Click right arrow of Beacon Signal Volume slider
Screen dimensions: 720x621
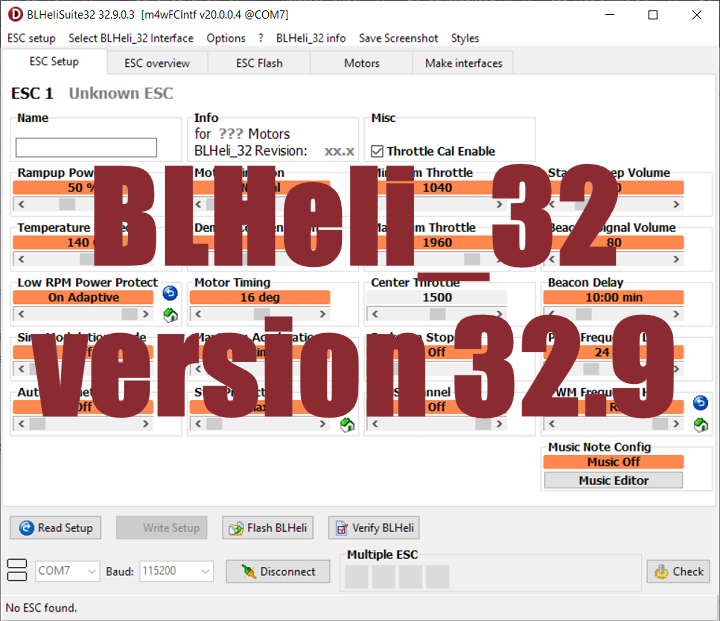pos(676,259)
